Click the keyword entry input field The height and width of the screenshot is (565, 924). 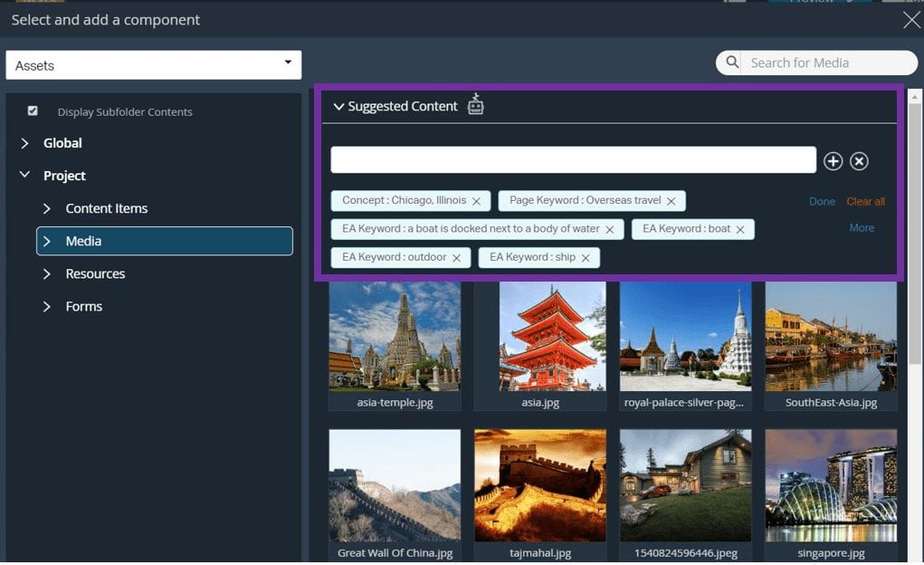tap(574, 159)
